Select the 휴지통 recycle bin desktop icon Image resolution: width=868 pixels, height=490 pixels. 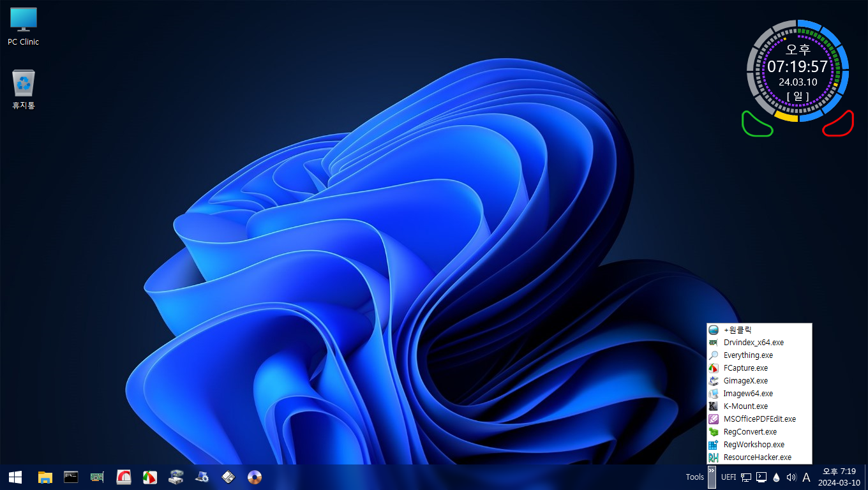[x=24, y=90]
